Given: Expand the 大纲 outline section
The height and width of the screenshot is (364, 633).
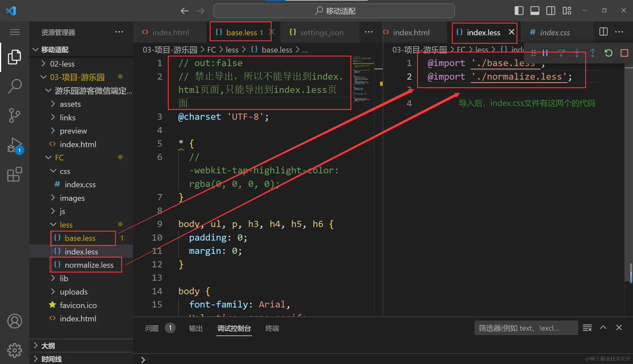Looking at the screenshot, I should 48,346.
